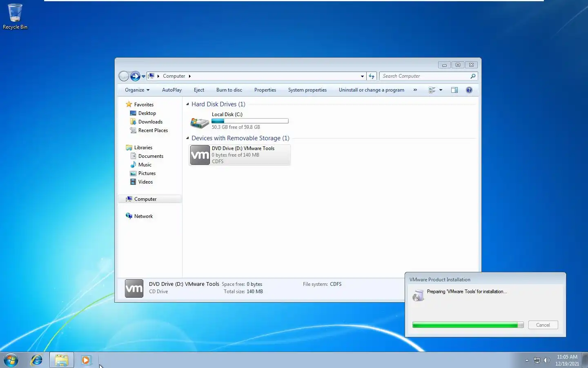Screen dimensions: 588x368
Task: Open the view options dropdown arrow
Action: click(441, 90)
